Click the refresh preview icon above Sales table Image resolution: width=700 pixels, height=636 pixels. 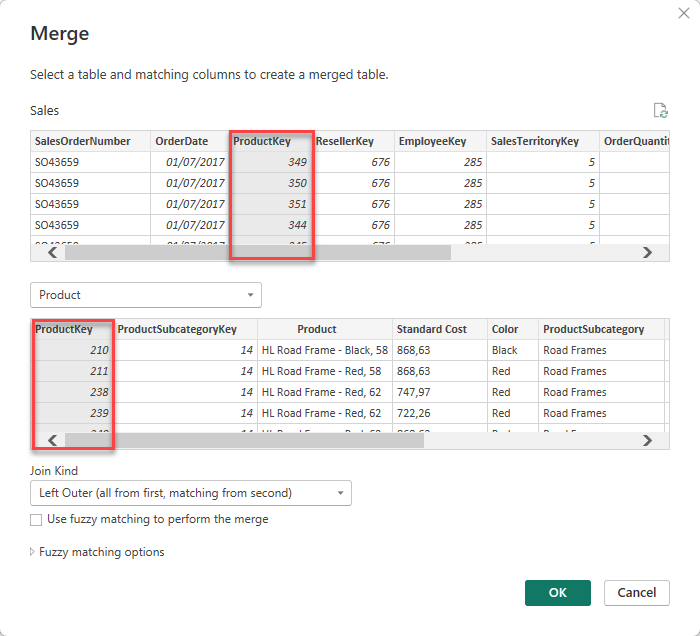click(x=659, y=111)
